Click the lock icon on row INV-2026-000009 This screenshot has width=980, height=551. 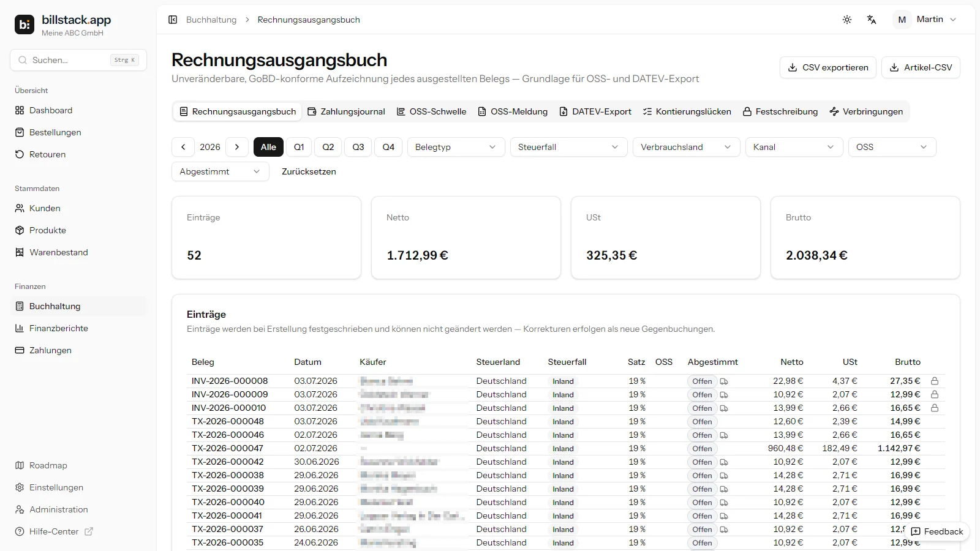coord(935,394)
